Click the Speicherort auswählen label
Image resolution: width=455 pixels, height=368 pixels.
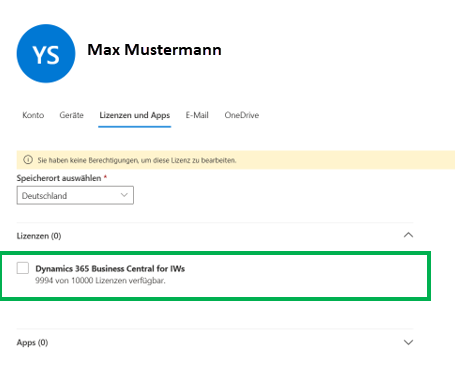[x=59, y=178]
